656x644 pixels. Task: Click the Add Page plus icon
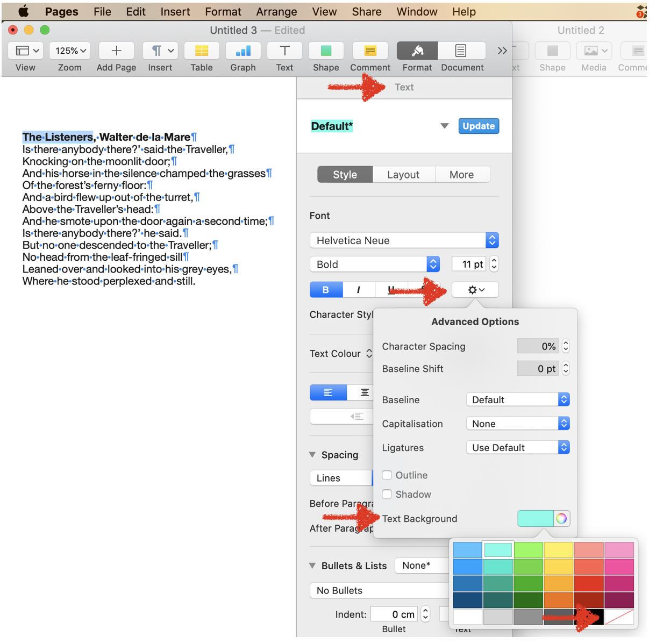click(116, 51)
